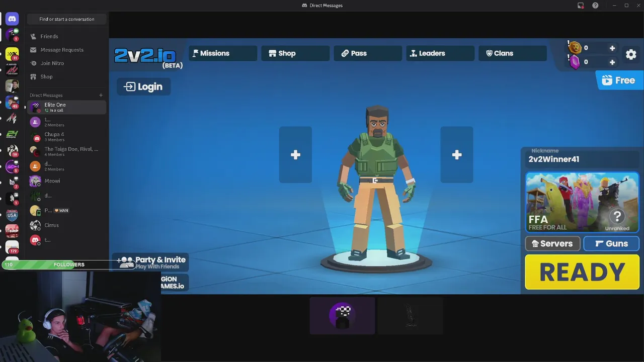The width and height of the screenshot is (644, 362).
Task: Open Chupa 4 group chat
Action: [66, 137]
